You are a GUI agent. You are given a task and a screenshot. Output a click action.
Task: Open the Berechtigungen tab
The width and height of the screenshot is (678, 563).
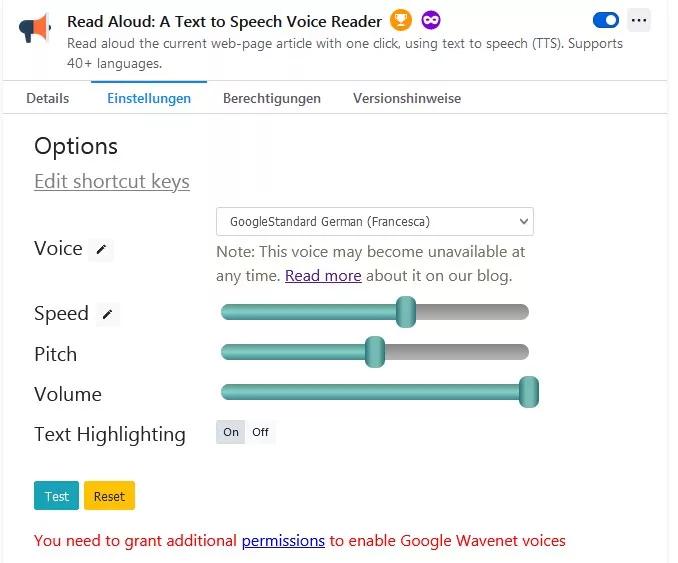click(272, 98)
